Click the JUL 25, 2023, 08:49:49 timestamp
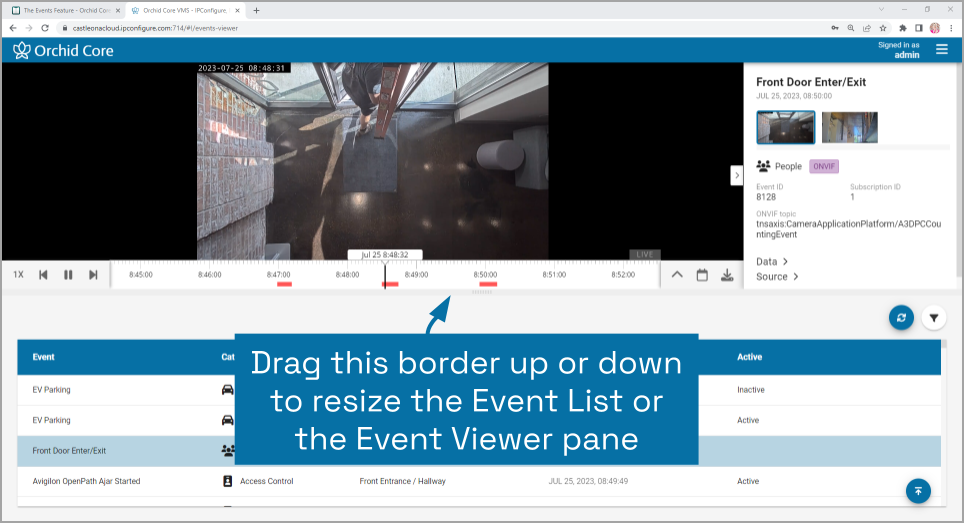This screenshot has height=523, width=964. pos(588,481)
